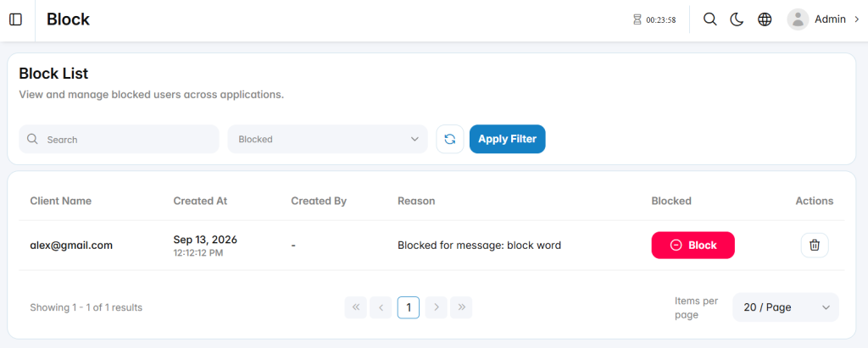Viewport: 868px width, 348px height.
Task: Toggle the red Block button for alex@gmail.com
Action: 693,245
